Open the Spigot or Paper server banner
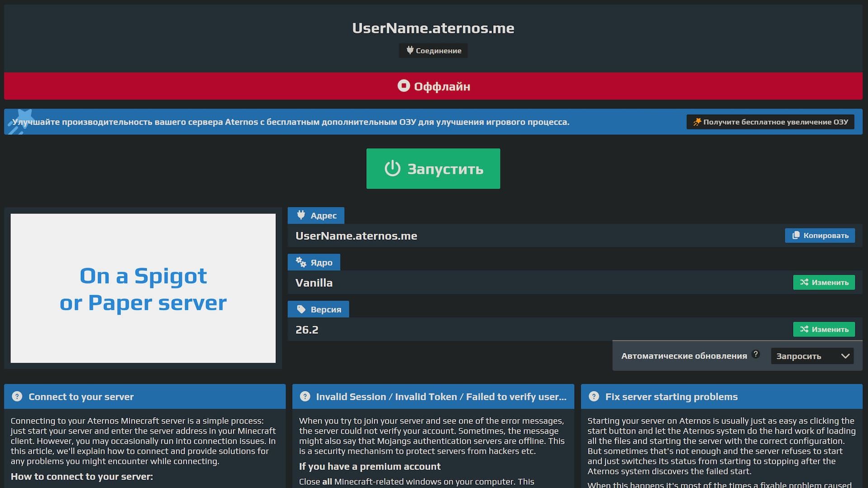868x488 pixels. click(x=143, y=288)
